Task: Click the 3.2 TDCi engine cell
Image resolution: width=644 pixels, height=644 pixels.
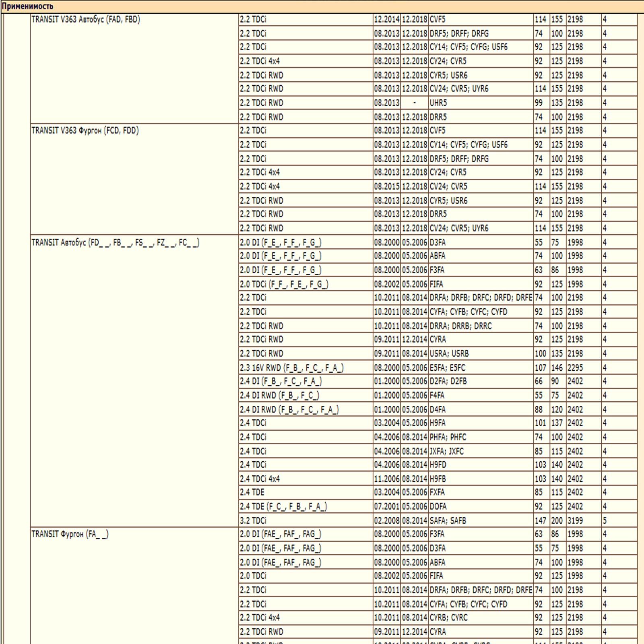Action: pos(253,520)
